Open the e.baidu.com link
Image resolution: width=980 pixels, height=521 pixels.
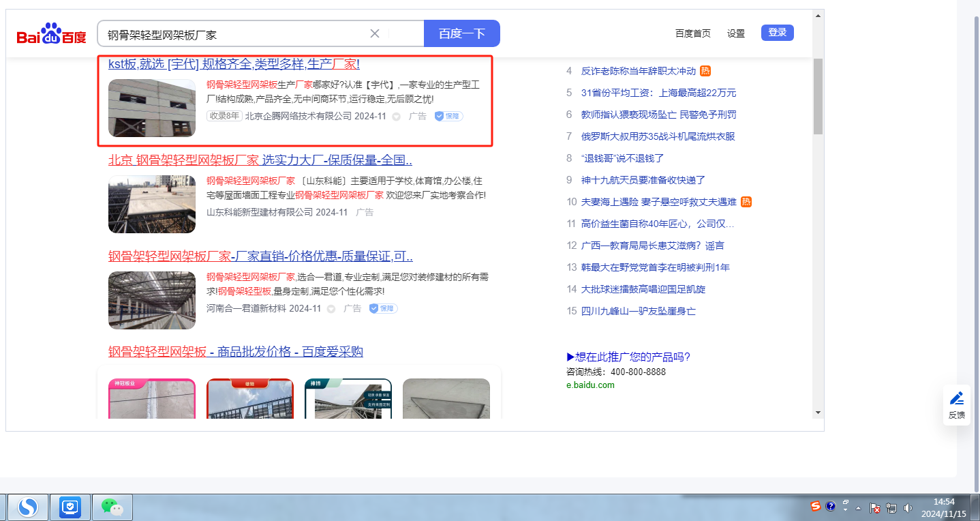pyautogui.click(x=590, y=385)
